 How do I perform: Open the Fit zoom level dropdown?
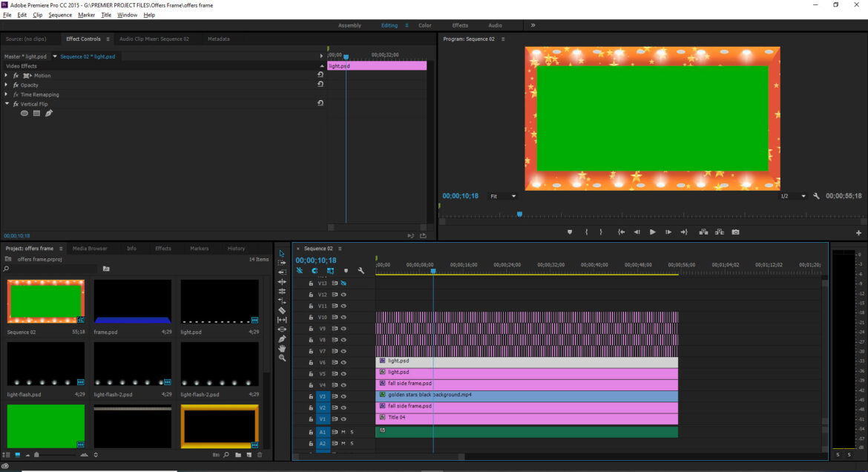point(503,196)
